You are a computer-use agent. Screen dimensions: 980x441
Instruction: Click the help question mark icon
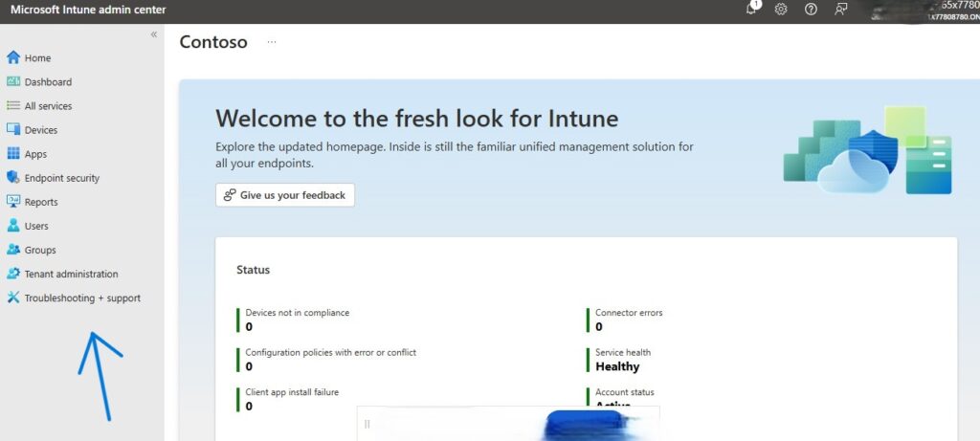[x=811, y=10]
